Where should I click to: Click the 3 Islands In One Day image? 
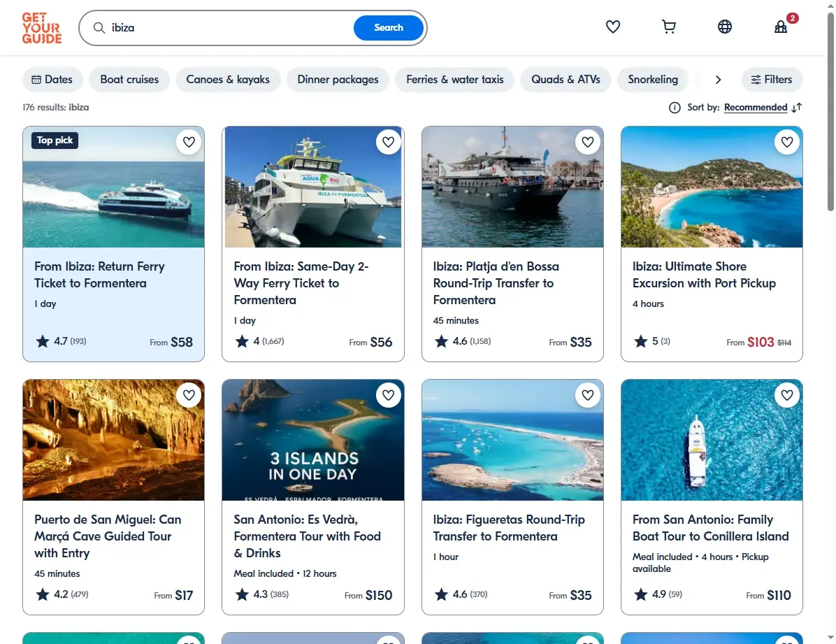313,441
